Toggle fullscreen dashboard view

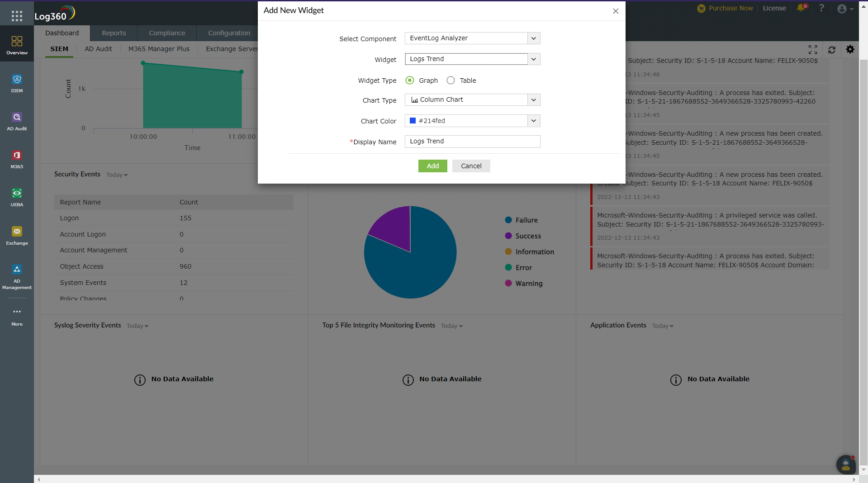(x=813, y=49)
